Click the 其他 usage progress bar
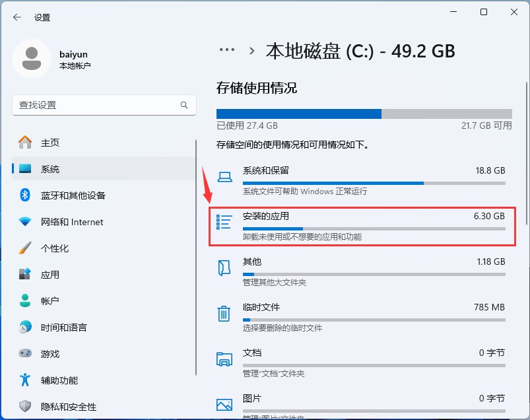The height and width of the screenshot is (420, 530). tap(374, 274)
